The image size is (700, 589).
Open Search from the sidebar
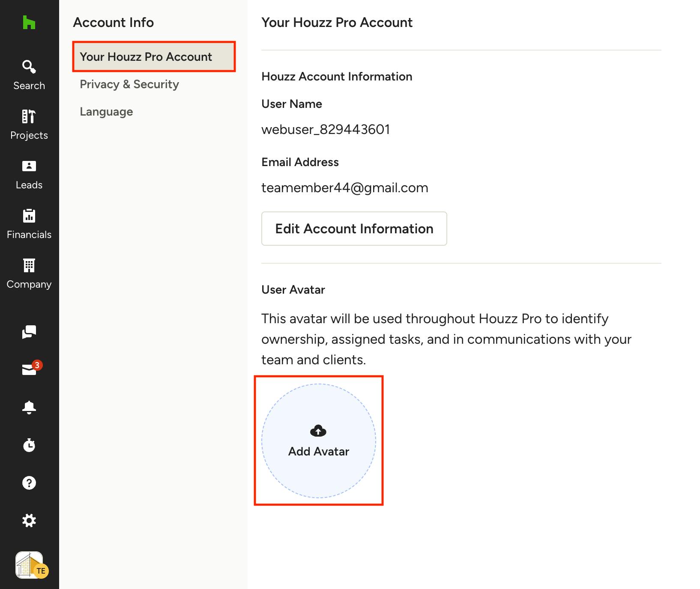[29, 75]
